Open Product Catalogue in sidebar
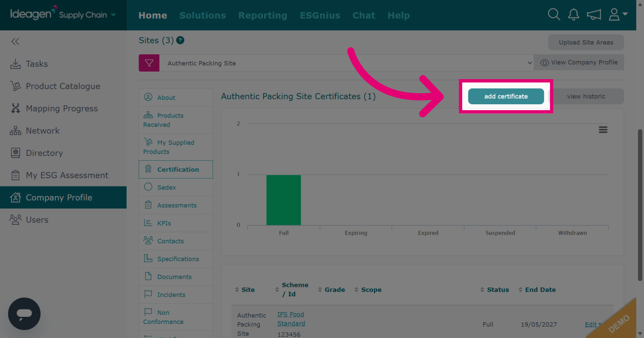644x338 pixels. tap(63, 86)
